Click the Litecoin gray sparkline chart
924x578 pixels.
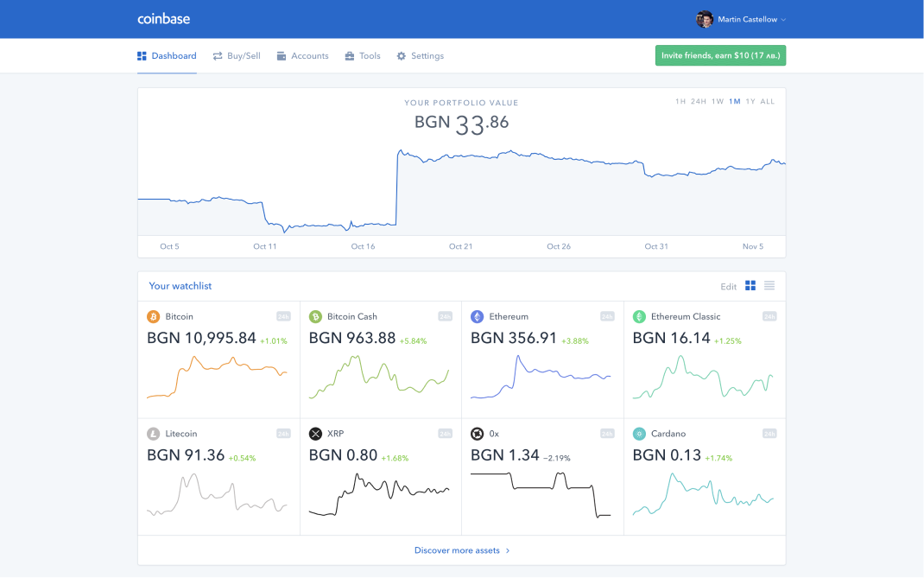click(x=217, y=494)
